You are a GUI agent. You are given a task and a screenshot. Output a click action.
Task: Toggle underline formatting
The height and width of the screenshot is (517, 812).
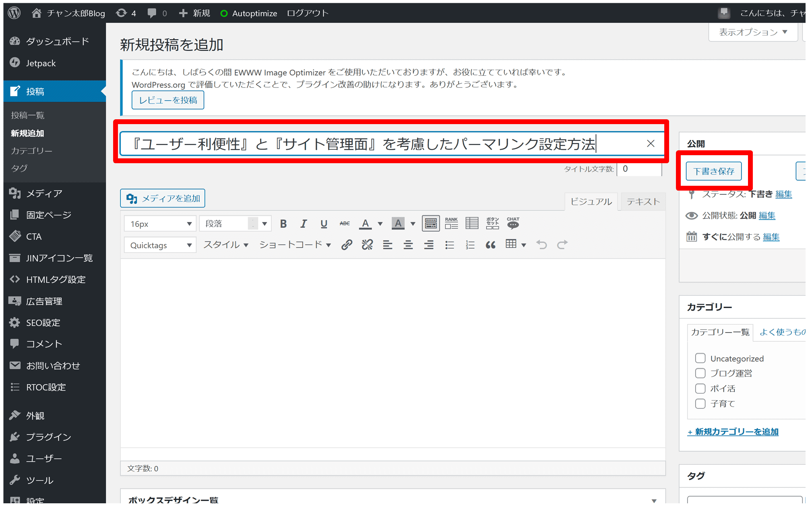tap(324, 224)
